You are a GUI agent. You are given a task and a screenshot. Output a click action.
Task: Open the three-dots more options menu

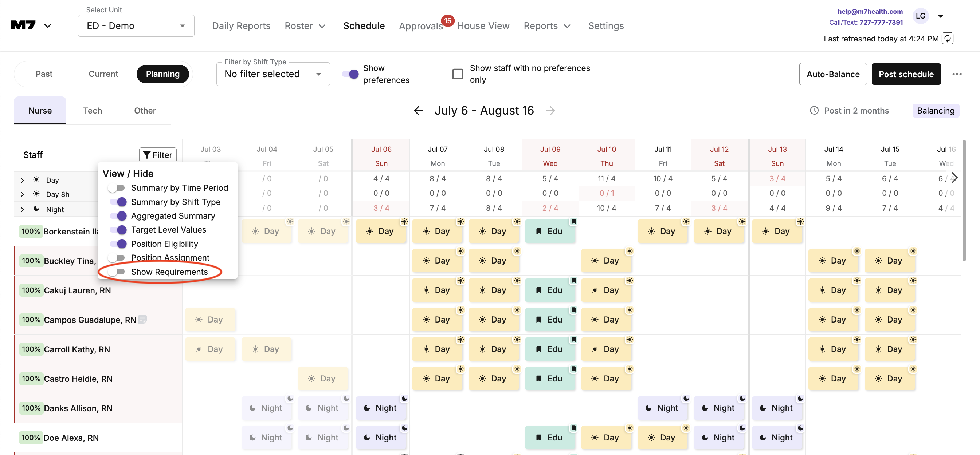click(x=956, y=74)
